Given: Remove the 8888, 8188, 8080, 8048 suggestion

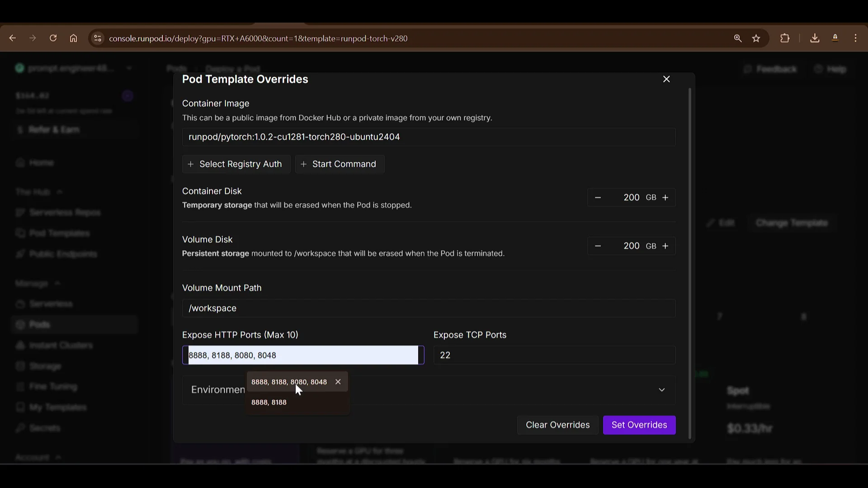Looking at the screenshot, I should click(x=338, y=382).
